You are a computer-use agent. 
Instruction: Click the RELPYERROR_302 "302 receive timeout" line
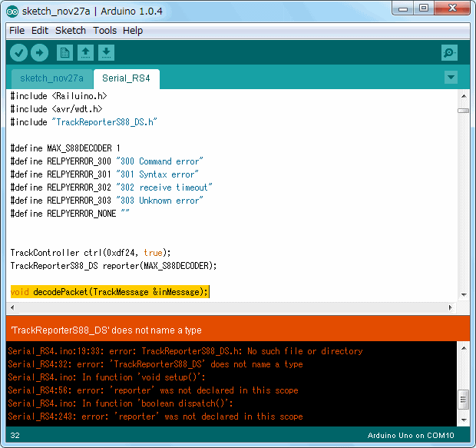[111, 187]
